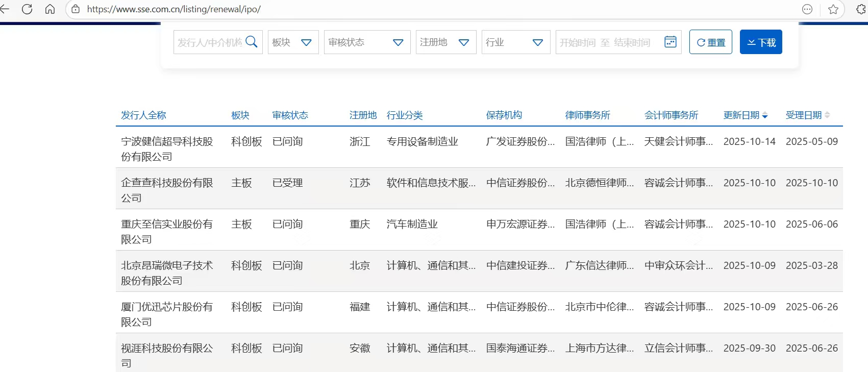The width and height of the screenshot is (868, 372).
Task: Click the 下载 download button
Action: (761, 42)
